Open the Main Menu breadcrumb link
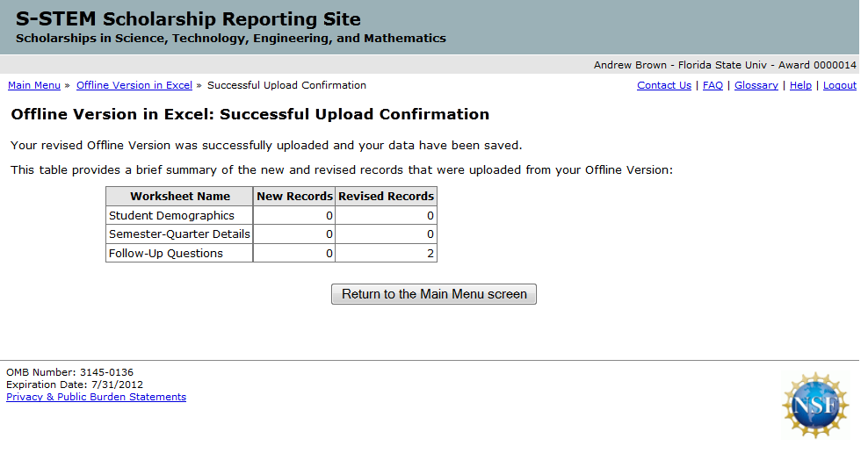This screenshot has width=868, height=453. (33, 85)
